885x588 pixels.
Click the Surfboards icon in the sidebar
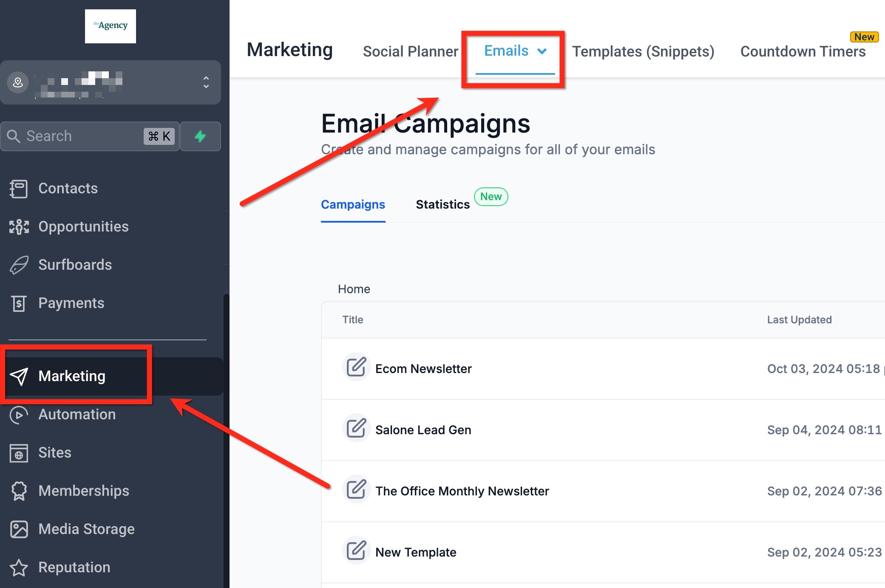(19, 265)
